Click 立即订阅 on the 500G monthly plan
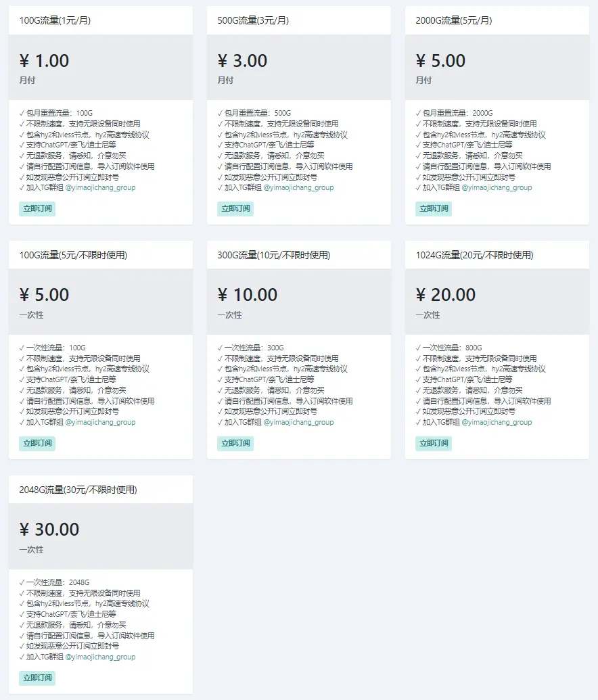Viewport: 598px width, 700px height. (x=235, y=208)
